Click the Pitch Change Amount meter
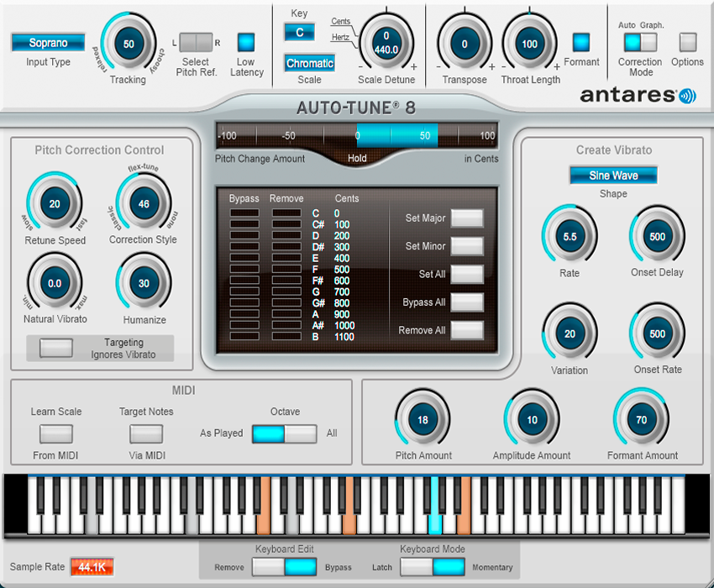The image size is (714, 588). (357, 136)
